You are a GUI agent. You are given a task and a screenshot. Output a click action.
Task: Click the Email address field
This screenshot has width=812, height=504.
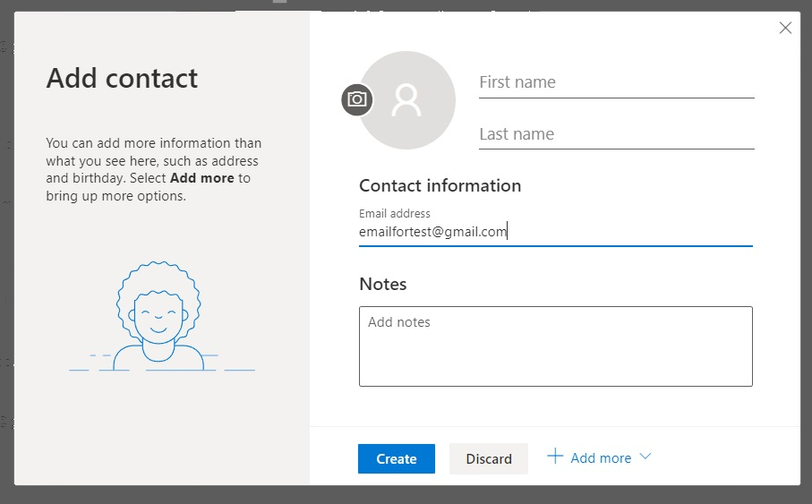click(556, 232)
